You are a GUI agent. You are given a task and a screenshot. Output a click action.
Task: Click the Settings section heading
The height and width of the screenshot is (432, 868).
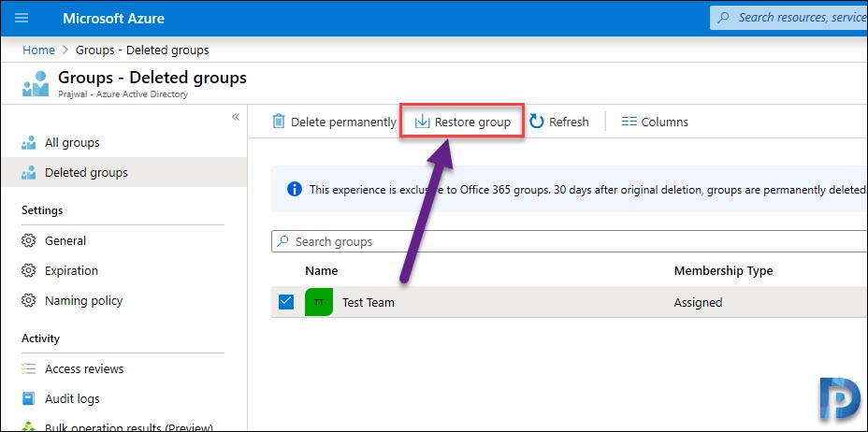click(x=42, y=210)
